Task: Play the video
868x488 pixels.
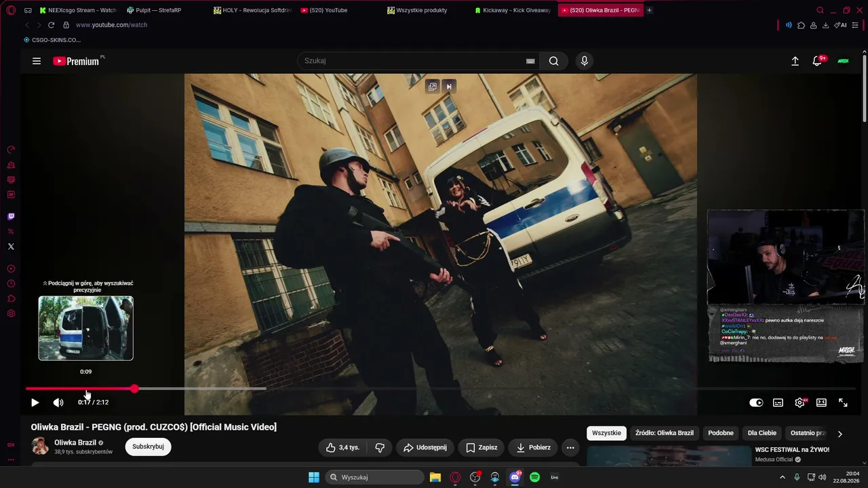Action: (35, 403)
